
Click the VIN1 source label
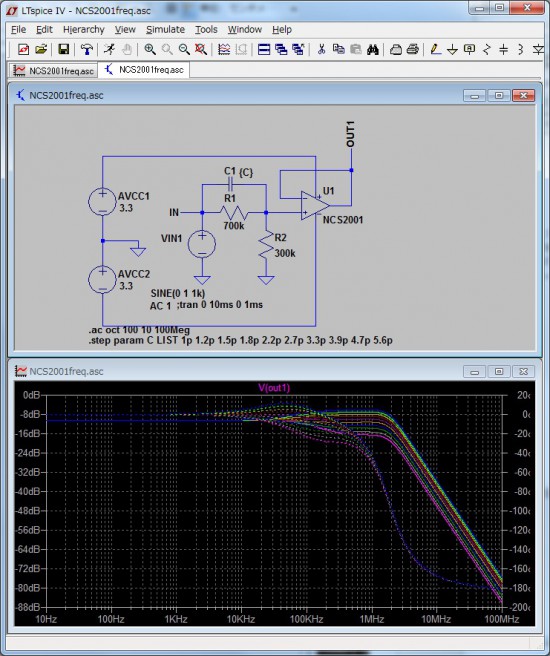coord(171,238)
